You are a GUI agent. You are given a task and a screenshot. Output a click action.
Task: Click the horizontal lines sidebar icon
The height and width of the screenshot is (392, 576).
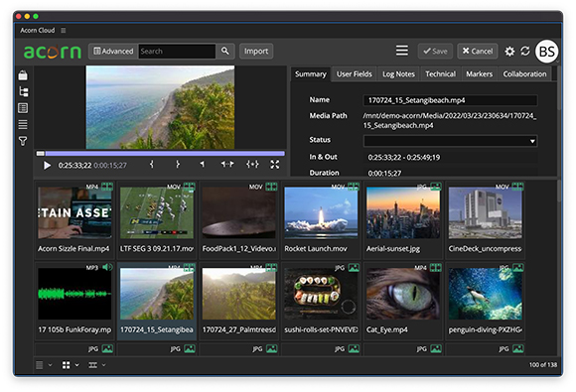23,125
